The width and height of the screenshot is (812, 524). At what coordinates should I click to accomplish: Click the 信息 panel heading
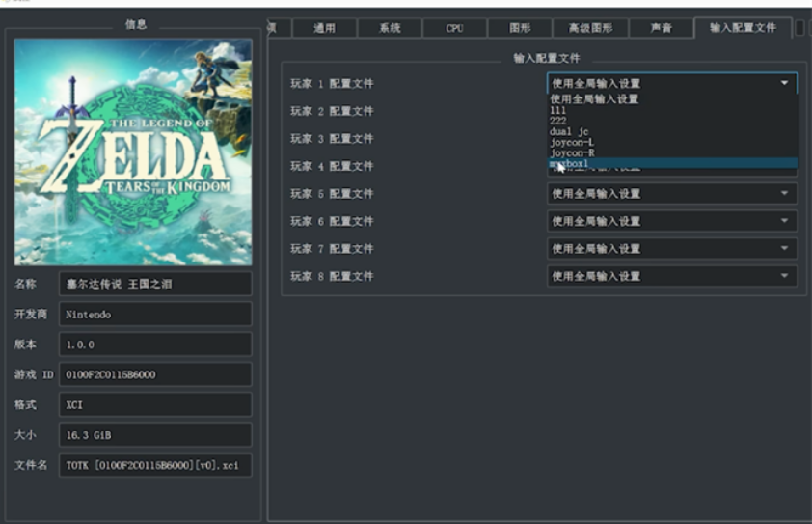[136, 24]
